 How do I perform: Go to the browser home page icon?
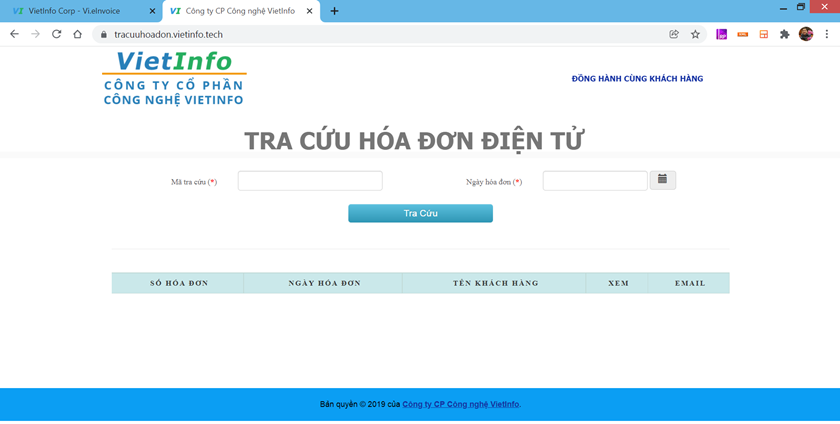tap(77, 34)
